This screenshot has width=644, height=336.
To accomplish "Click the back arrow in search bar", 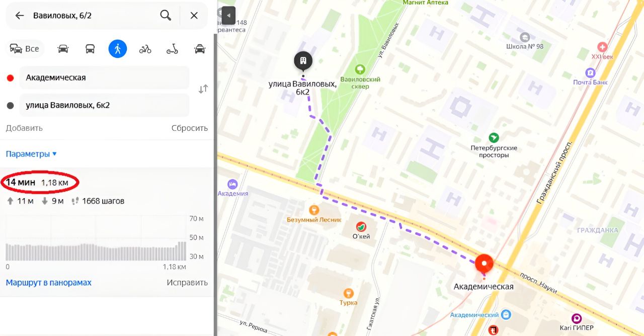I will pos(19,16).
